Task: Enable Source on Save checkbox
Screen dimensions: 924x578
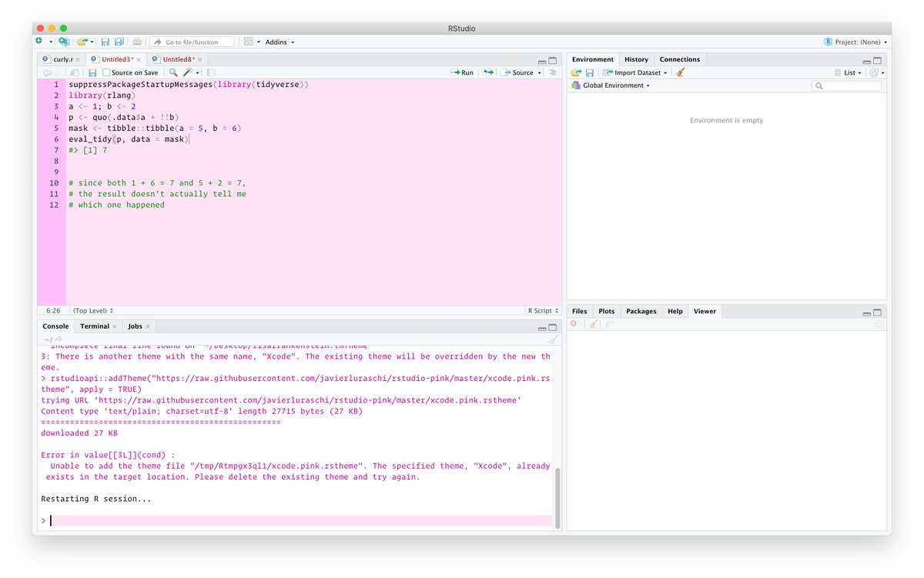Action: [x=106, y=72]
